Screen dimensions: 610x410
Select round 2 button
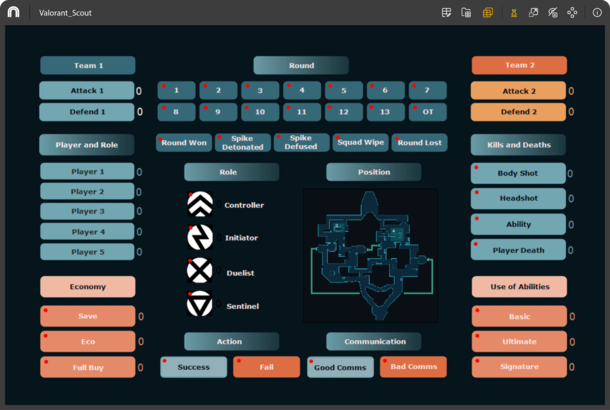(218, 91)
